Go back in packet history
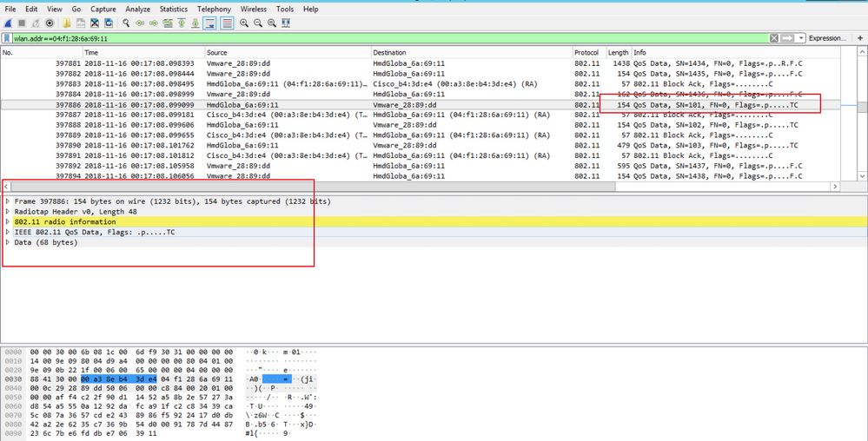Image resolution: width=868 pixels, height=441 pixels. point(140,23)
